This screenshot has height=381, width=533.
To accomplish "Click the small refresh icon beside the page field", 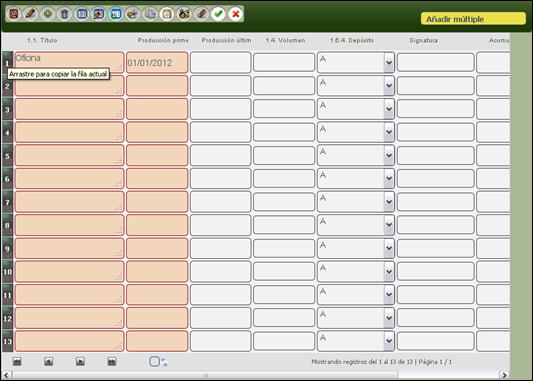I will [x=164, y=362].
